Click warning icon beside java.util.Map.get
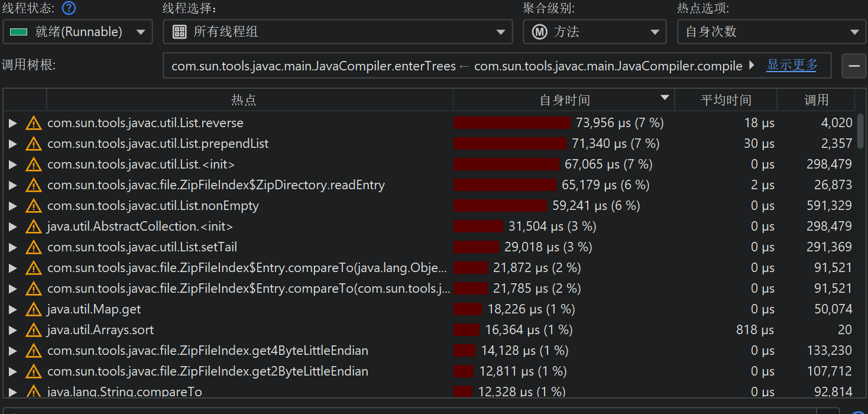868x414 pixels. click(x=33, y=309)
